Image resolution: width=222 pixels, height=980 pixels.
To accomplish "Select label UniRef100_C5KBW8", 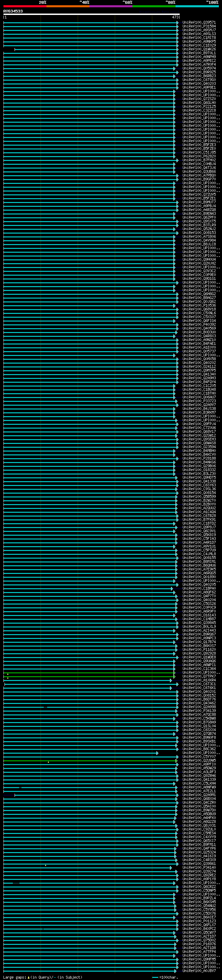I will [199, 718].
